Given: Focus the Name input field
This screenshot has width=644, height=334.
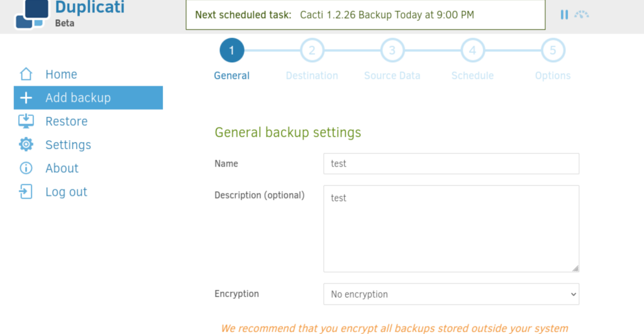Looking at the screenshot, I should pyautogui.click(x=451, y=164).
